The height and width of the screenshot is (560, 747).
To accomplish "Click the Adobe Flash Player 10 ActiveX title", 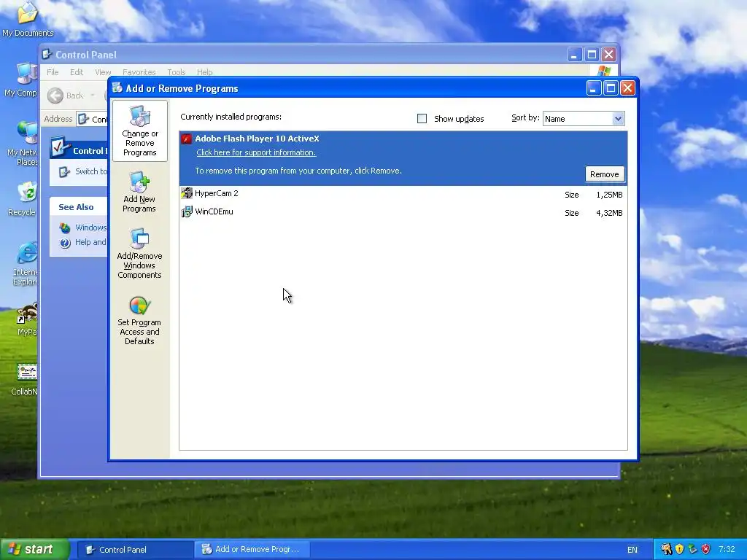I will (257, 139).
